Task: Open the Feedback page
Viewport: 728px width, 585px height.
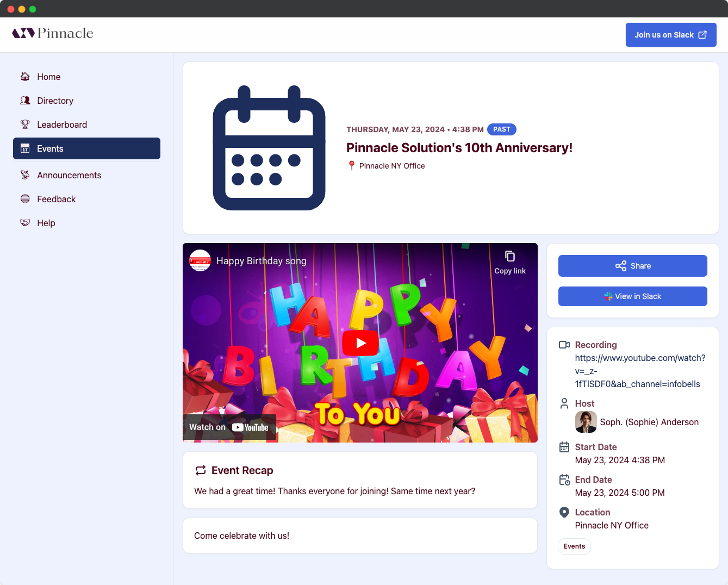Action: coord(86,199)
